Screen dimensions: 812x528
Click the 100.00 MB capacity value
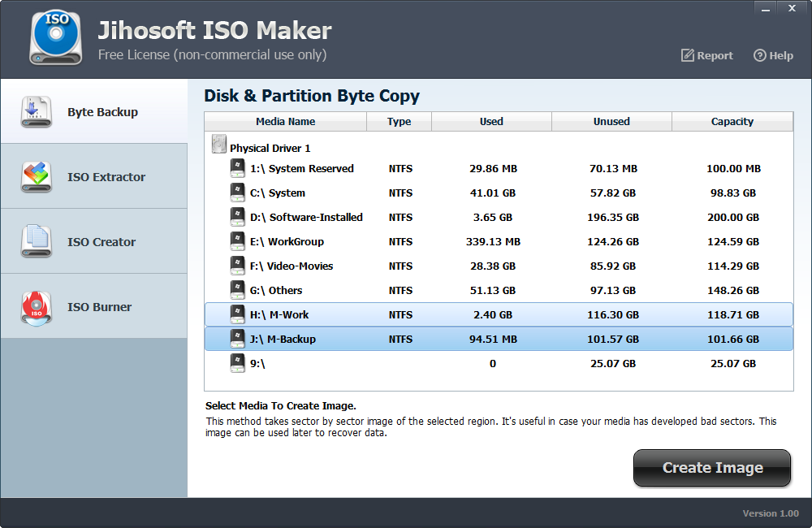tap(733, 168)
